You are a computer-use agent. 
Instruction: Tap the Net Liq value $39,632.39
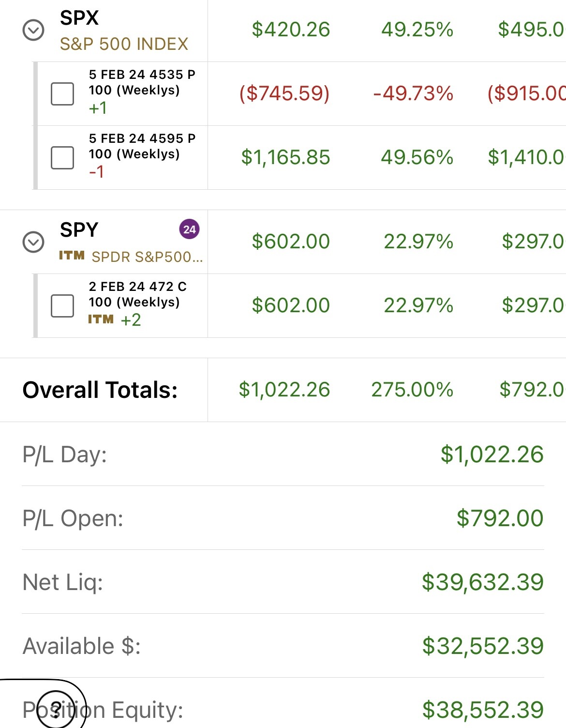483,582
